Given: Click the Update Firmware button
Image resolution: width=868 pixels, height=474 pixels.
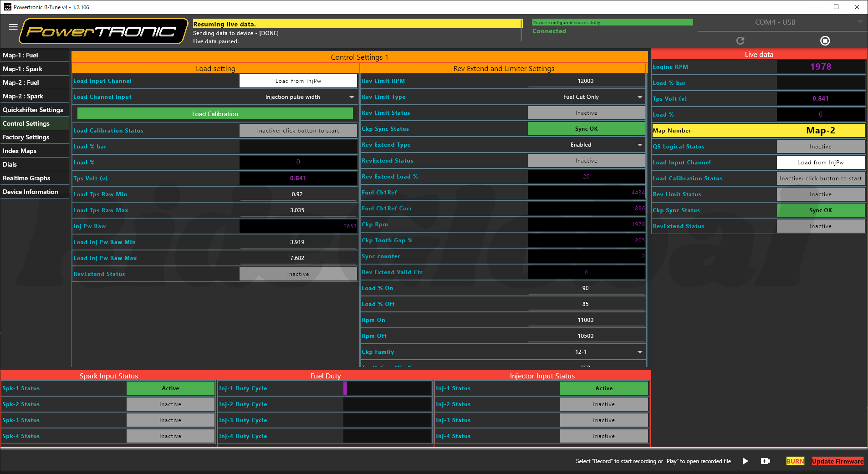Looking at the screenshot, I should click(x=837, y=461).
